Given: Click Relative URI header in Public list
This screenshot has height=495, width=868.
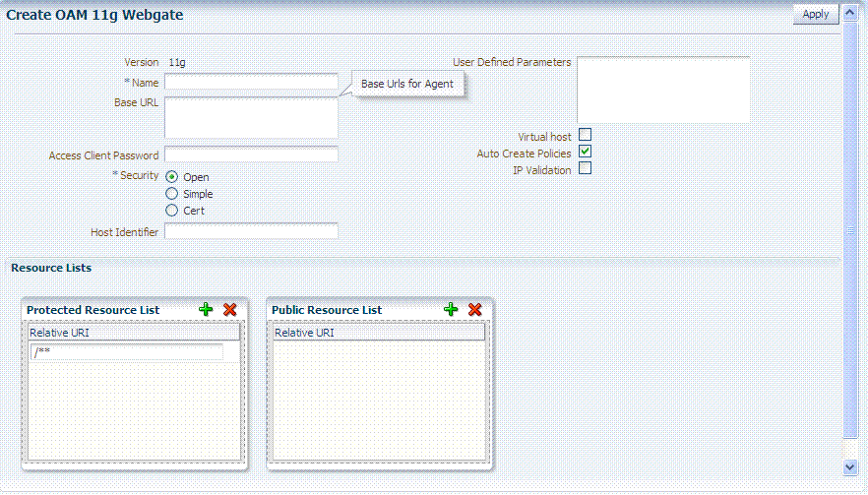Looking at the screenshot, I should click(379, 333).
